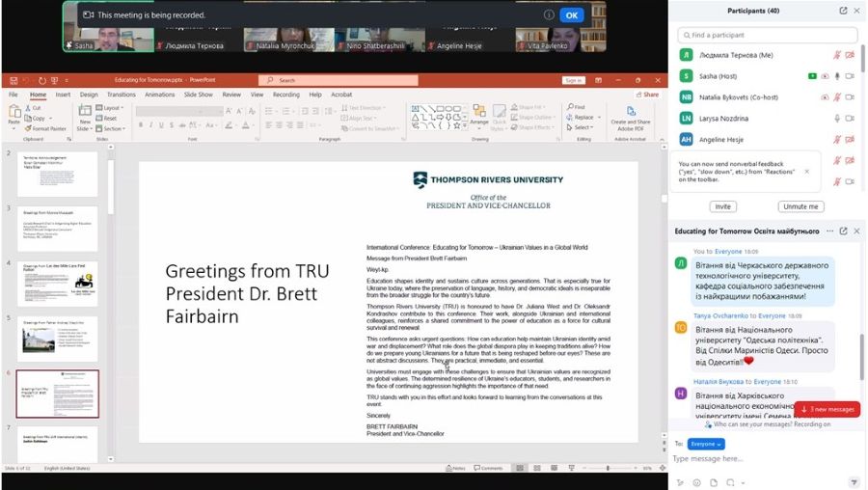Select slide 4 thumbnail in slide pane

[58, 284]
